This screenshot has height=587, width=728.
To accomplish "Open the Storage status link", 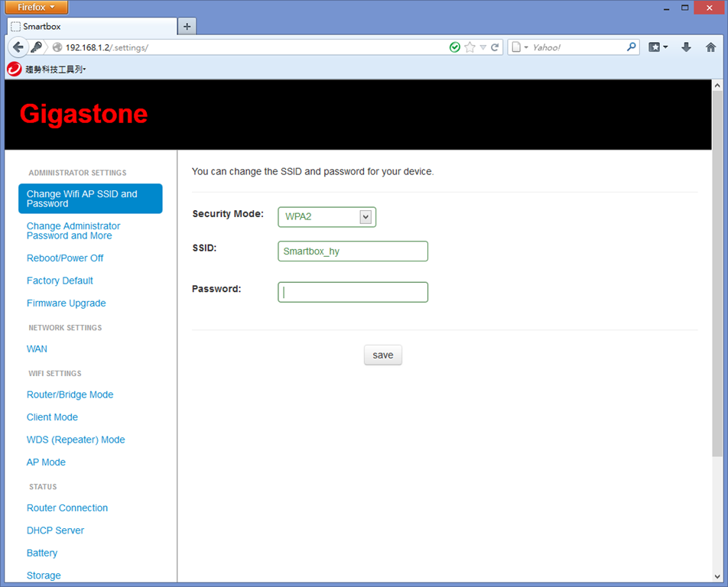I will 44,576.
